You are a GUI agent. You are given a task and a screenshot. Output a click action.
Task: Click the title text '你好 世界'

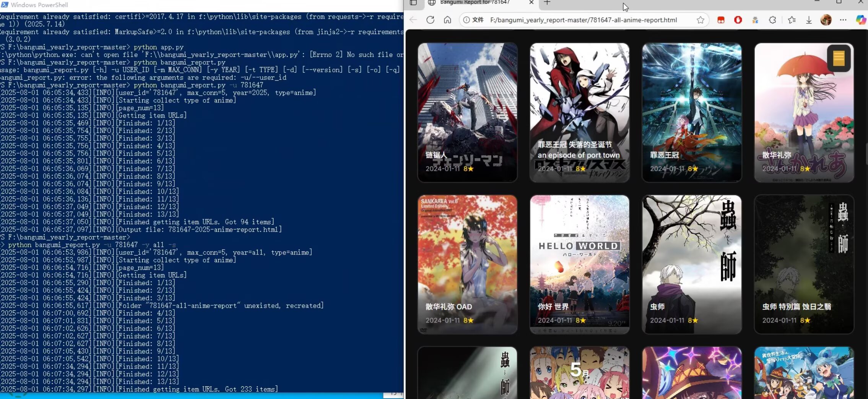click(553, 307)
